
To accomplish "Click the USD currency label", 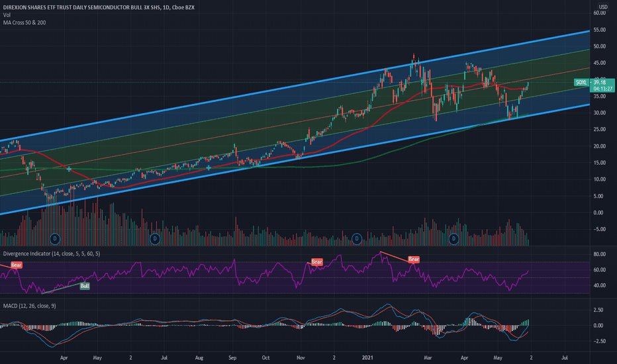I will [603, 7].
